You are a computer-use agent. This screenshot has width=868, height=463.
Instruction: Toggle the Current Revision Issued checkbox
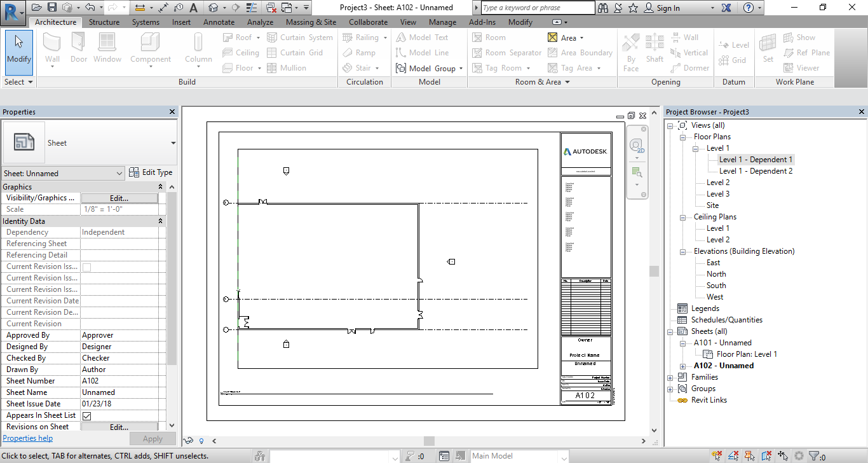[x=86, y=267]
